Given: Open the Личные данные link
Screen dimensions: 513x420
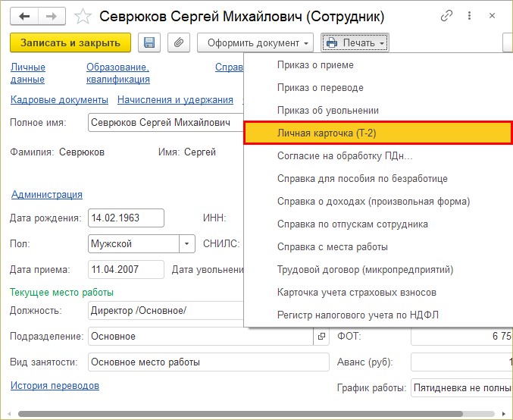Looking at the screenshot, I should click(28, 73).
